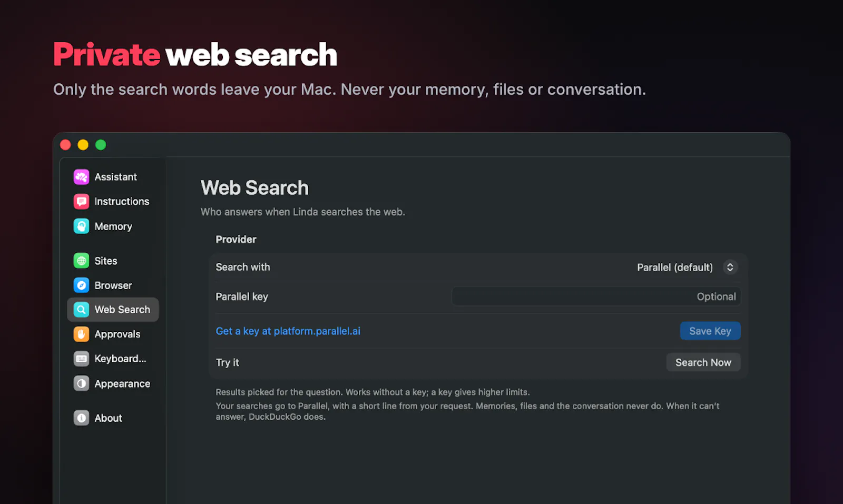The width and height of the screenshot is (843, 504).
Task: Open the platform.parallel.ai key link
Action: pos(288,331)
